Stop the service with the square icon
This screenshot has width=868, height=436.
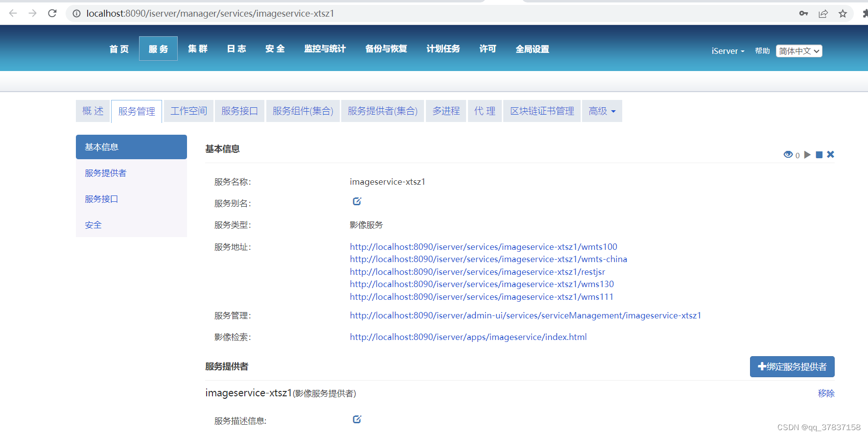point(819,155)
